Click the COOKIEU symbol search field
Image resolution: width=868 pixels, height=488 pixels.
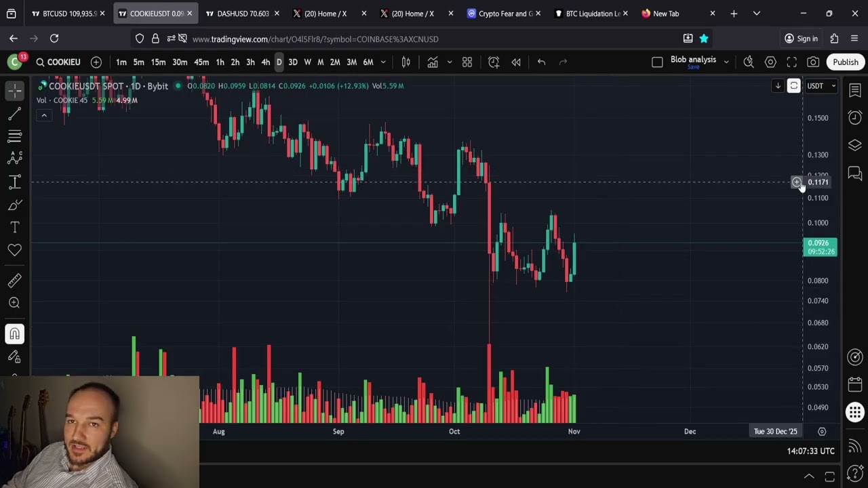click(x=58, y=62)
